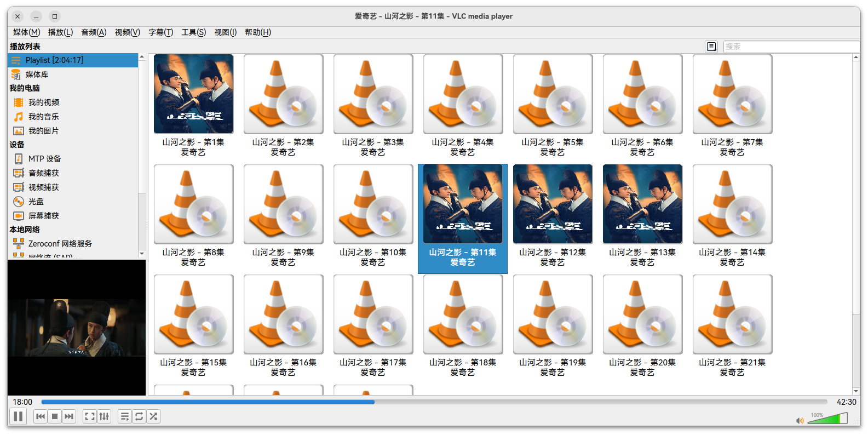Select episode 山河之影 - 第5集 thumbnail
868x435 pixels.
point(553,94)
